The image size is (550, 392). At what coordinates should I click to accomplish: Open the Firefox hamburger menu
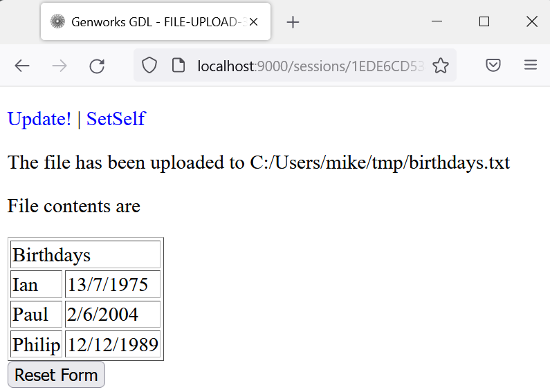[531, 65]
